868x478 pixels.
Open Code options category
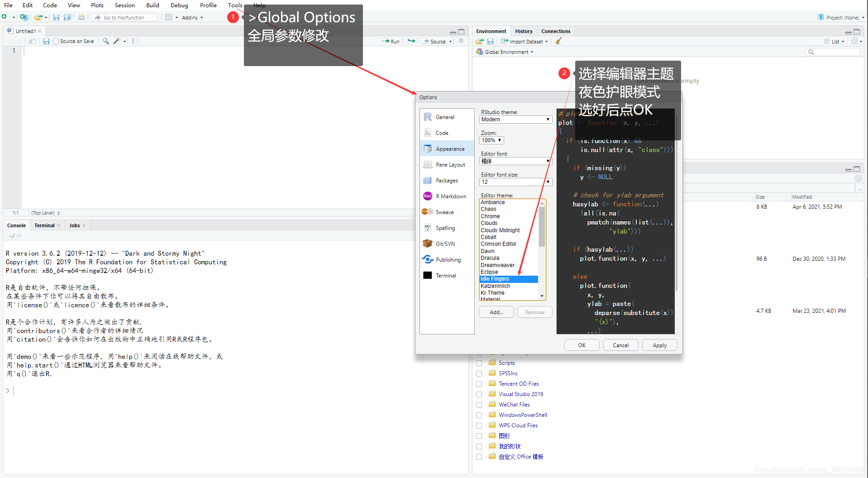[x=447, y=133]
